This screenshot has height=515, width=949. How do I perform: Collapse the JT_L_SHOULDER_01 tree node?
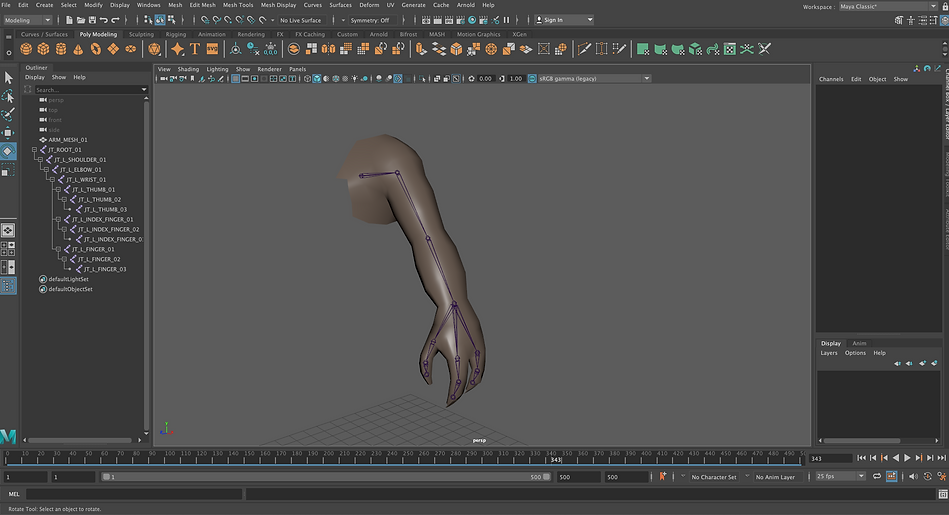point(41,160)
